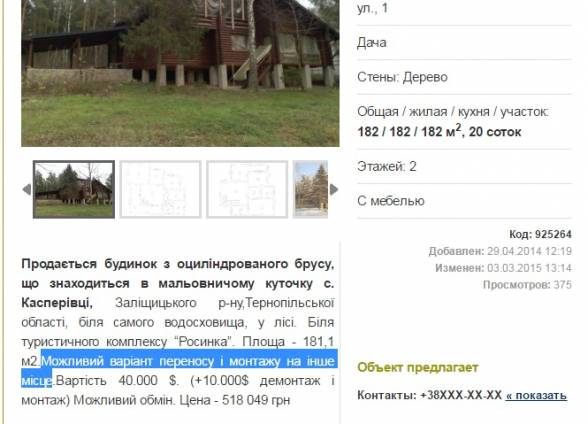Click the «Объект предлагает» heading
Screen dimensions: 588x424
418,367
